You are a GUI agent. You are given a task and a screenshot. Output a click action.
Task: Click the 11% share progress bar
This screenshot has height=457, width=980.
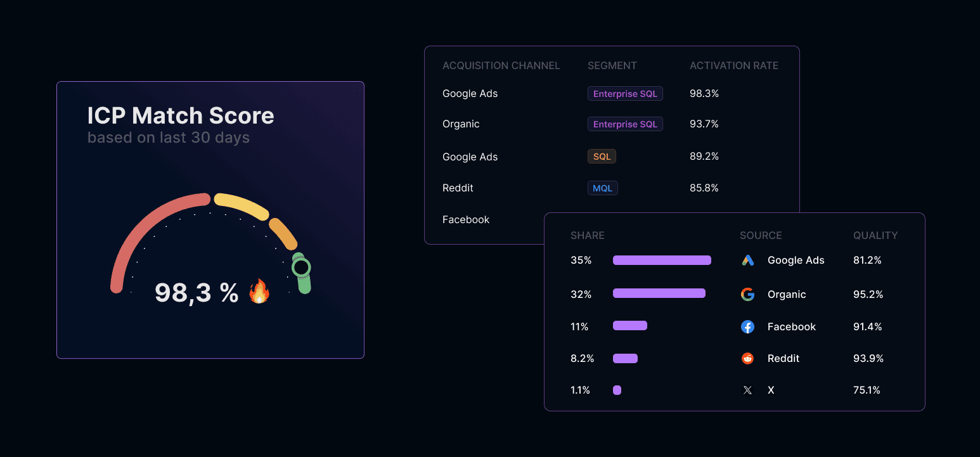pyautogui.click(x=630, y=326)
